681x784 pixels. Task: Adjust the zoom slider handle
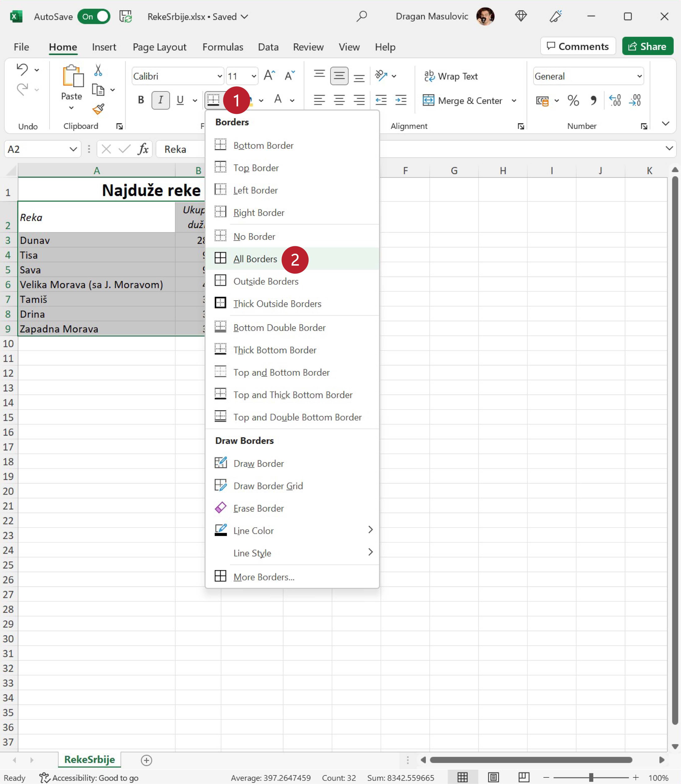[x=591, y=778]
